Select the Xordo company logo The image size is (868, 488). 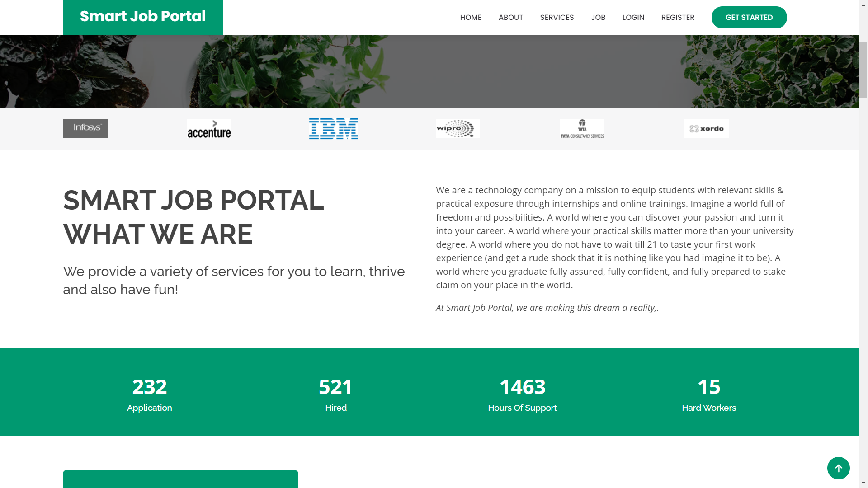coord(706,128)
